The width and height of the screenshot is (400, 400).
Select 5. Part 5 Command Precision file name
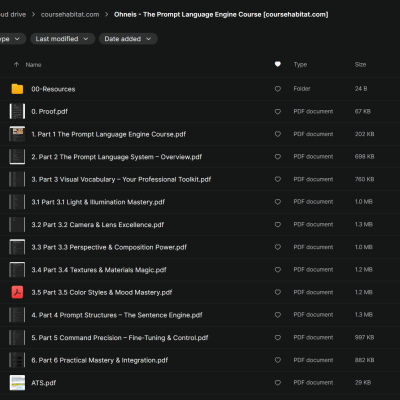(120, 338)
